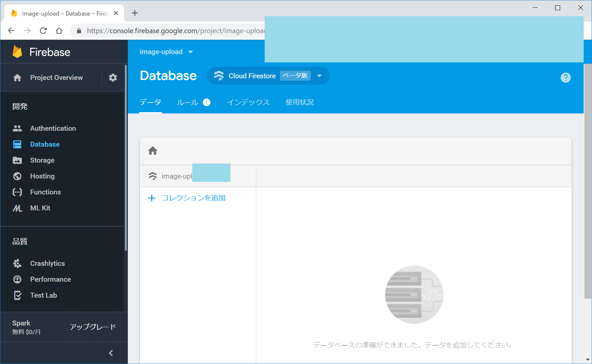Open Project Overview in sidebar

[56, 78]
